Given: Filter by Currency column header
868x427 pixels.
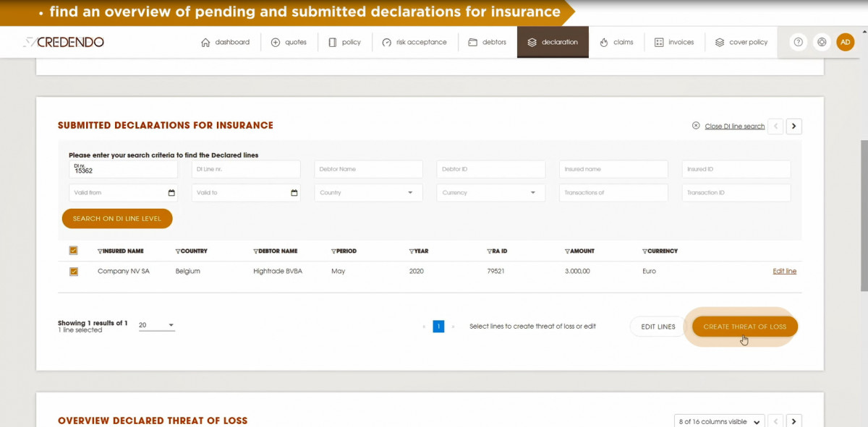Looking at the screenshot, I should pos(660,251).
